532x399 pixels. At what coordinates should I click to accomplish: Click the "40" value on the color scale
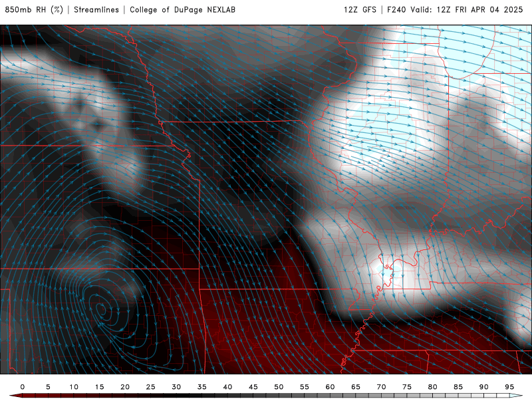pyautogui.click(x=227, y=387)
